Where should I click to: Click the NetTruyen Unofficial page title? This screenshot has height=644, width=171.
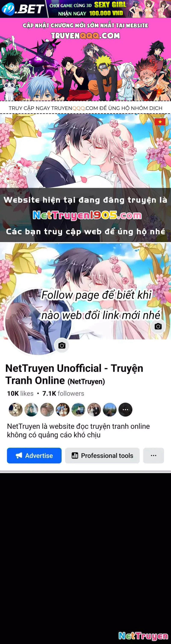pos(74,374)
